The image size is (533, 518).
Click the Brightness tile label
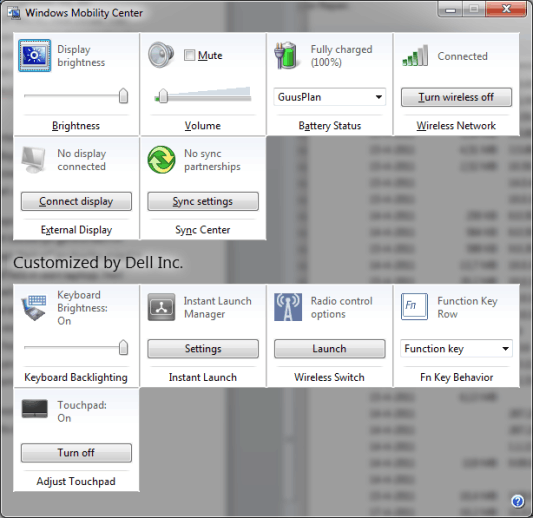point(76,126)
